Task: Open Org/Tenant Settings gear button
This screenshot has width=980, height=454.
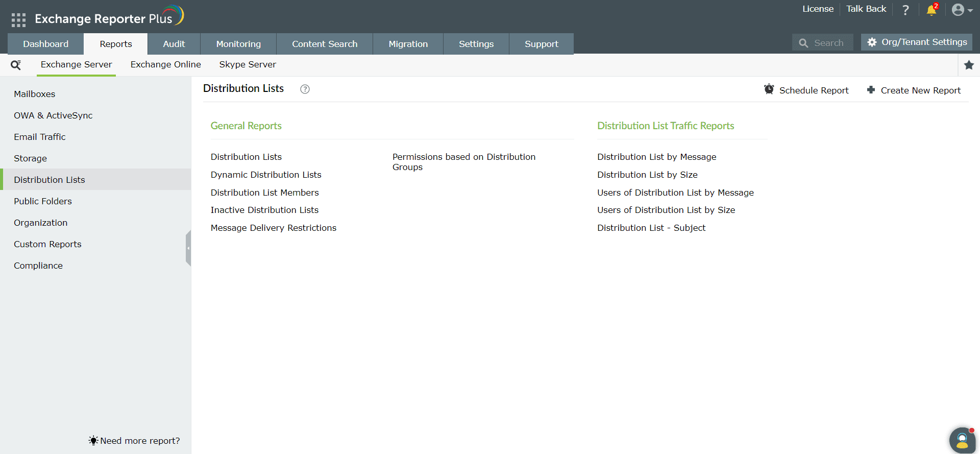Action: click(x=917, y=42)
